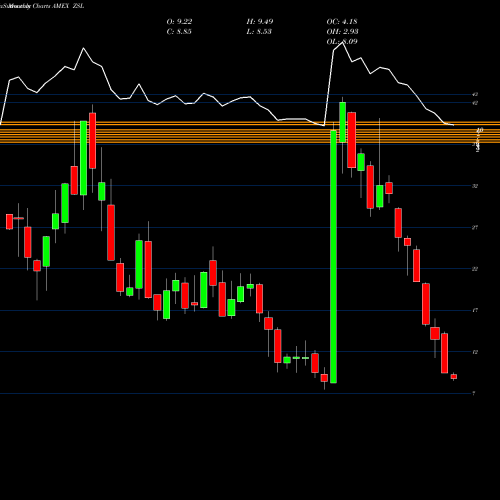Click the "OL: 8.09" reading
500x500 pixels.
tap(342, 42)
